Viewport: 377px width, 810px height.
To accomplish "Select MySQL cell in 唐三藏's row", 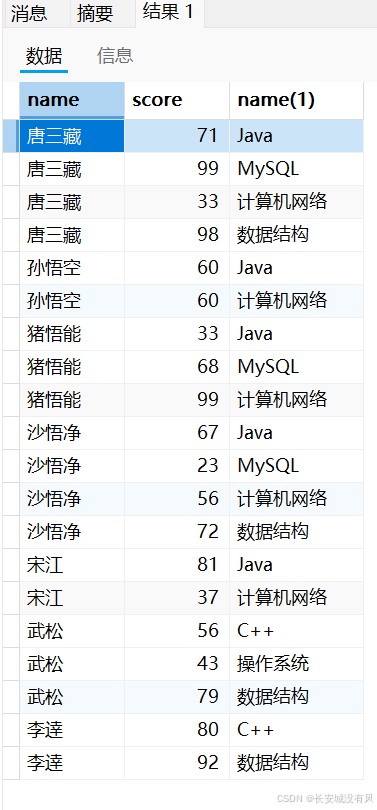I will tap(296, 169).
